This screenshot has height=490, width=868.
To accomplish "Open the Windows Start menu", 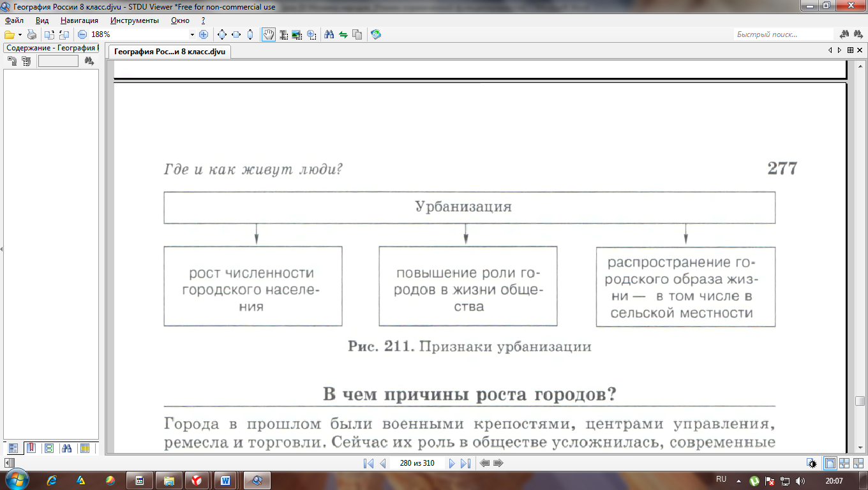I will point(17,480).
